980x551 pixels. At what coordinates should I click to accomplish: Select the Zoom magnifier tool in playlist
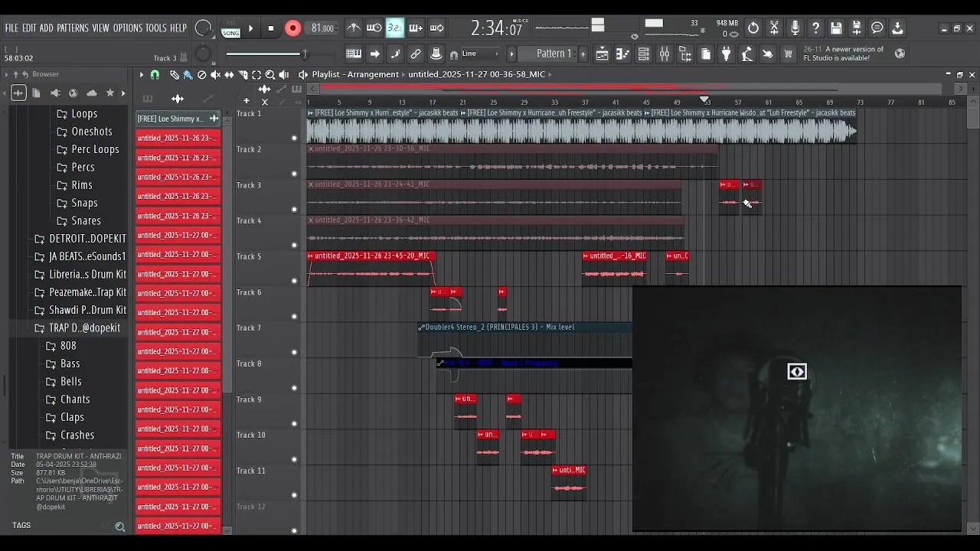[x=270, y=74]
